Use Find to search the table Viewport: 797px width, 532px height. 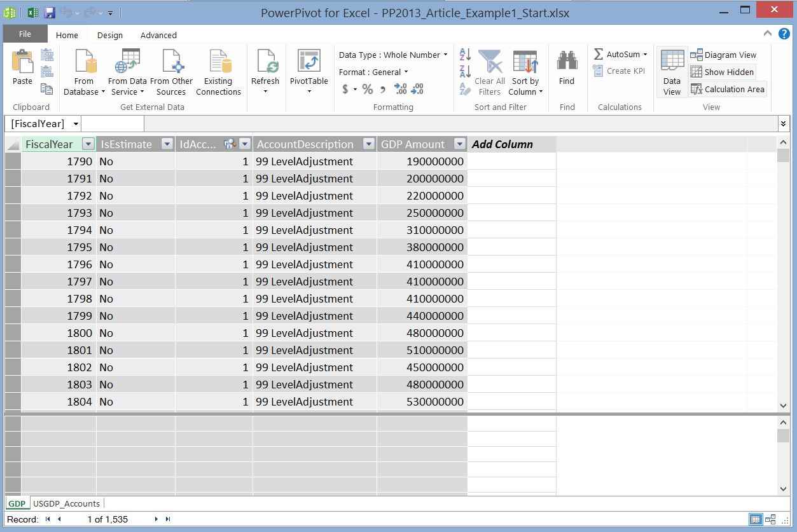(566, 70)
